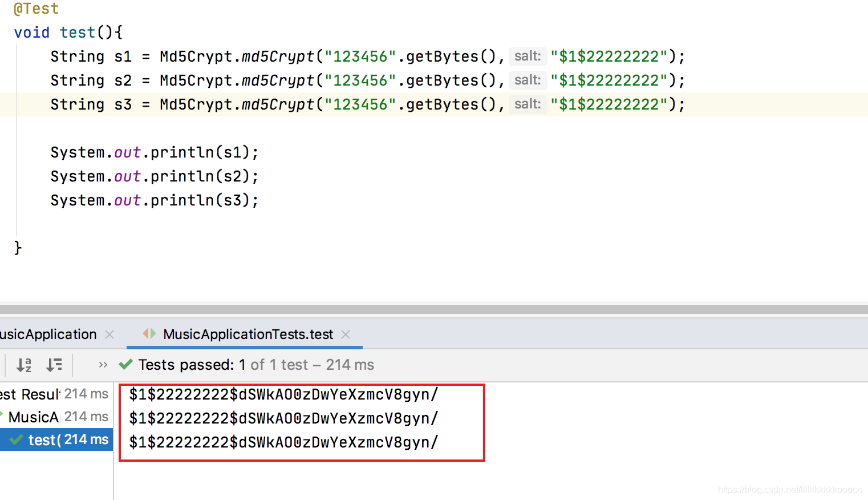Click System.out.println(s3) statement
The image size is (868, 500).
pyautogui.click(x=155, y=200)
